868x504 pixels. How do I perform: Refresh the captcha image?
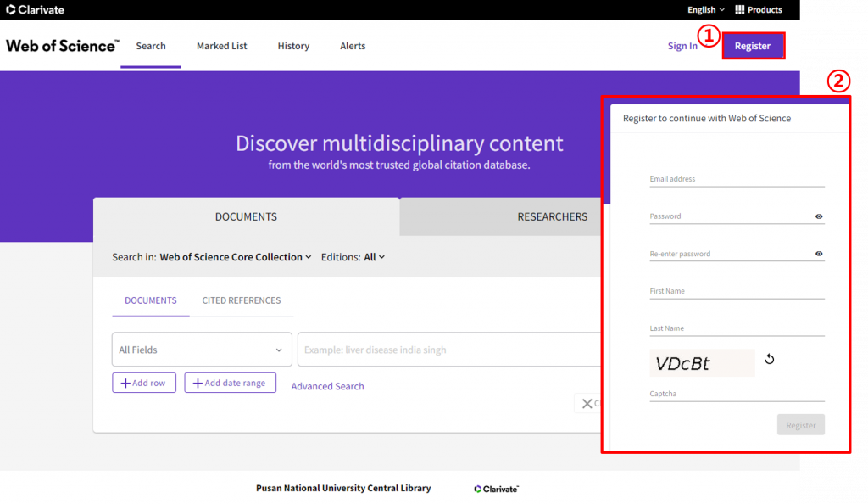[x=770, y=359]
